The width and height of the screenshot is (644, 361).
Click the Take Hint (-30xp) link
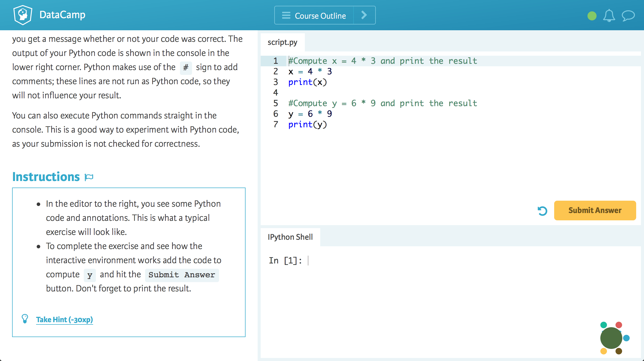(x=64, y=320)
